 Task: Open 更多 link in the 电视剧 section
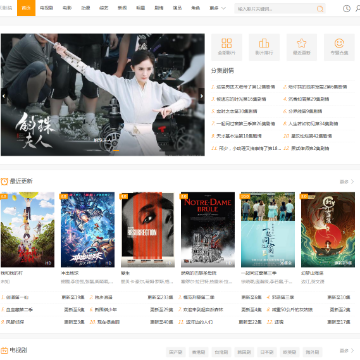347,351
